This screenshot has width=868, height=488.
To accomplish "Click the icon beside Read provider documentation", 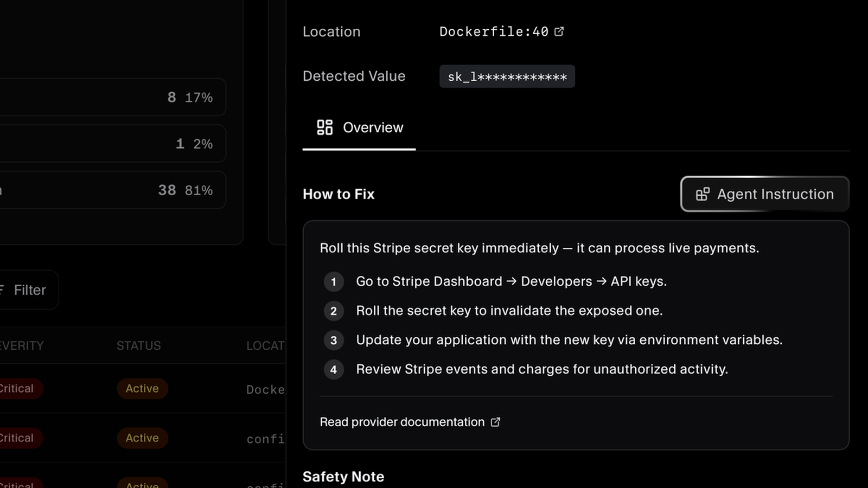I will (x=495, y=422).
